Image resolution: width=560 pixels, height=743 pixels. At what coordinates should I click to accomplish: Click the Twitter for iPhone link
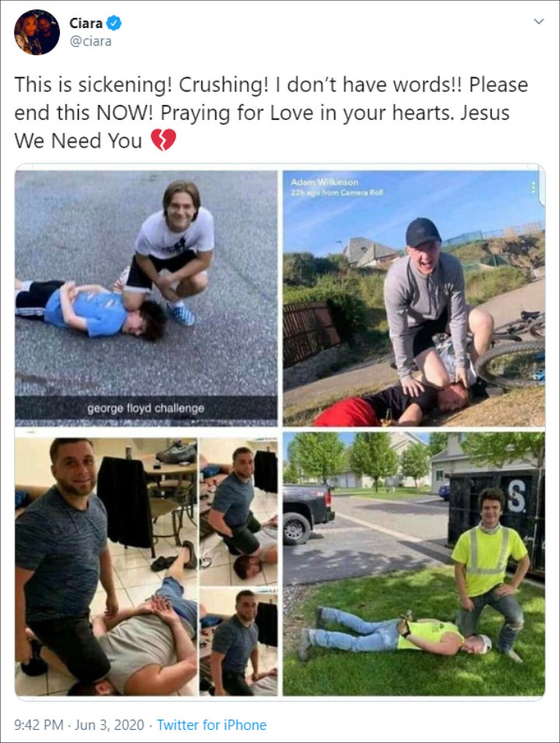[212, 725]
